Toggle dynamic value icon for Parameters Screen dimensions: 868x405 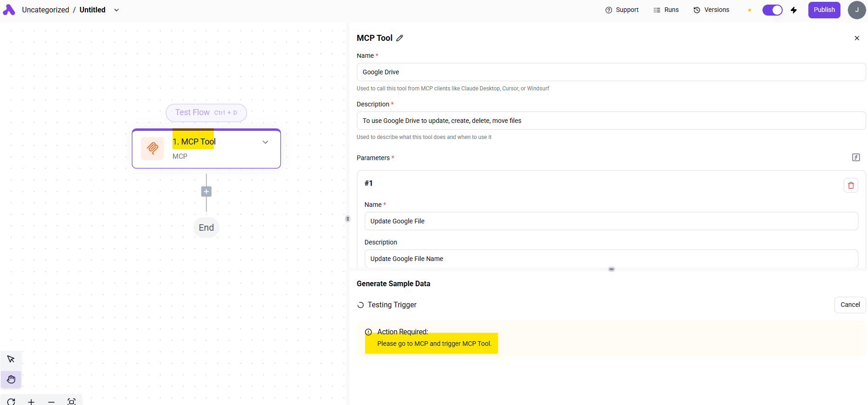856,157
